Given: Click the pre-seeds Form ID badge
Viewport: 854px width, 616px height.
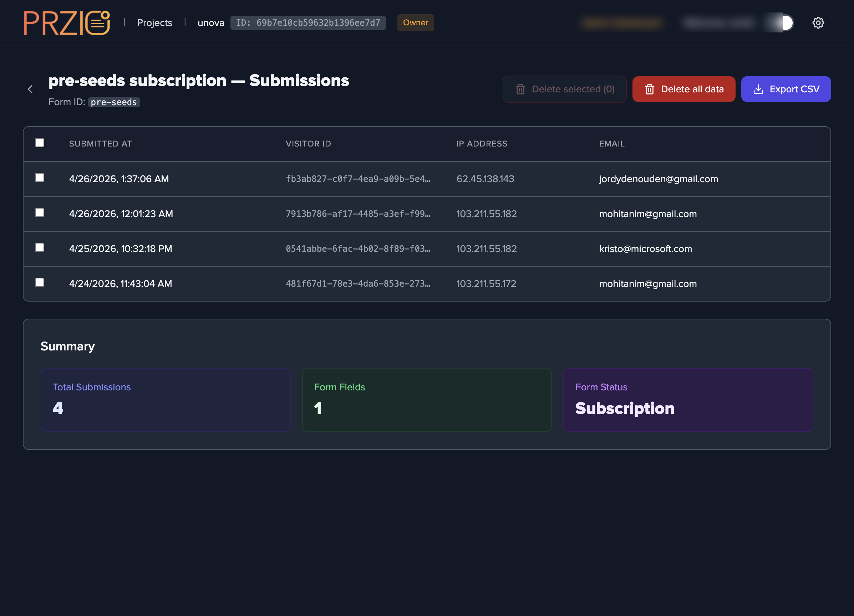Looking at the screenshot, I should 114,102.
